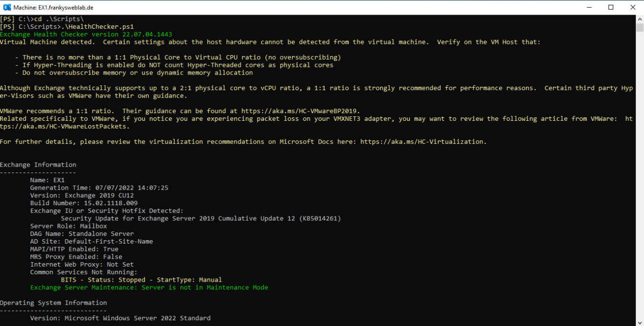Click the scrollbar up arrow
This screenshot has width=644, height=326.
click(640, 19)
